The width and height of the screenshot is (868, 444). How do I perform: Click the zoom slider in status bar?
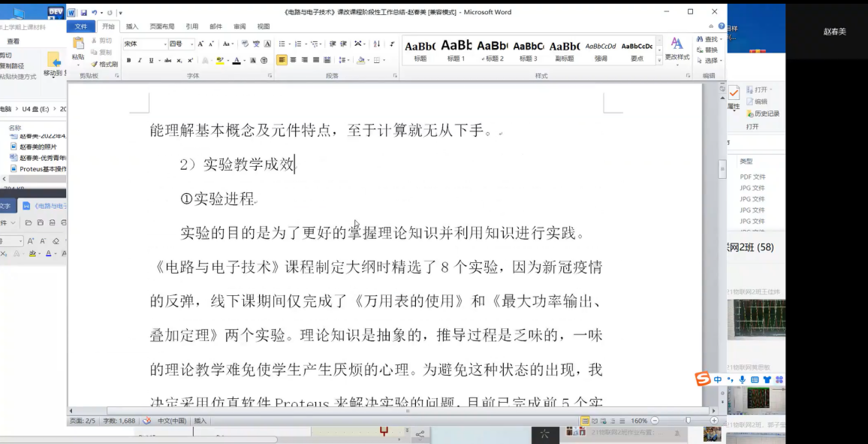687,421
